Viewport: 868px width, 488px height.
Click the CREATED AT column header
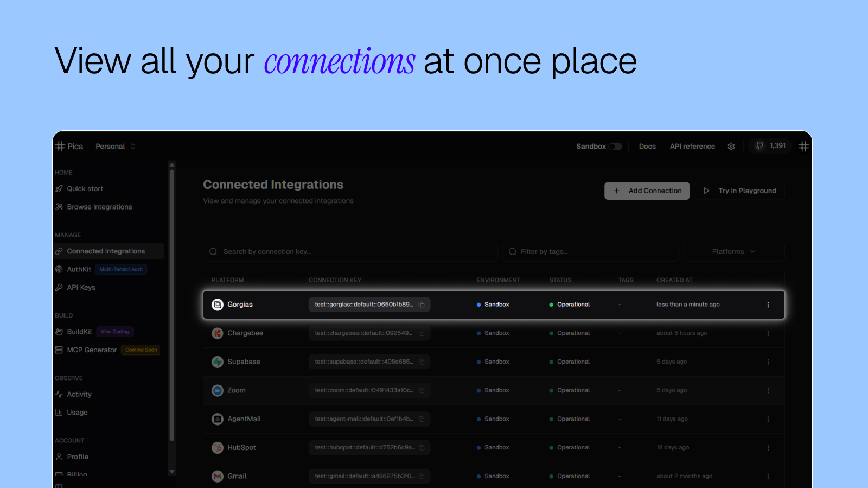tap(674, 280)
